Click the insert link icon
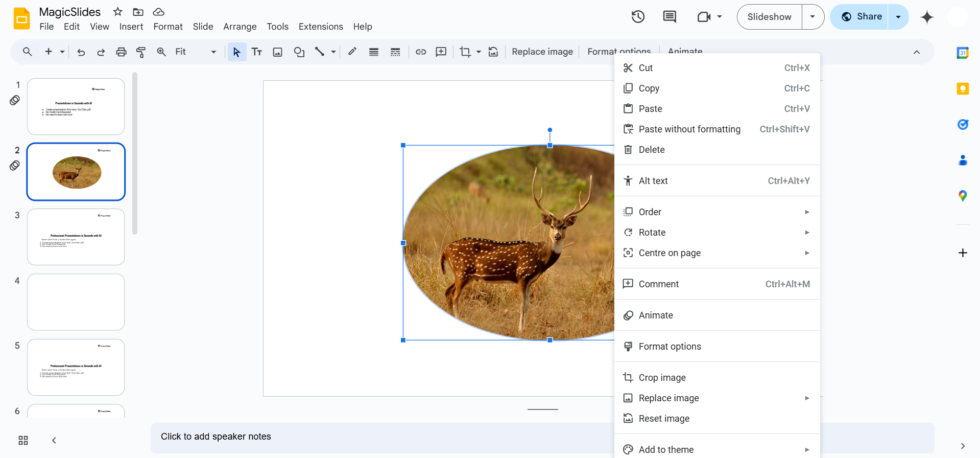 point(421,52)
